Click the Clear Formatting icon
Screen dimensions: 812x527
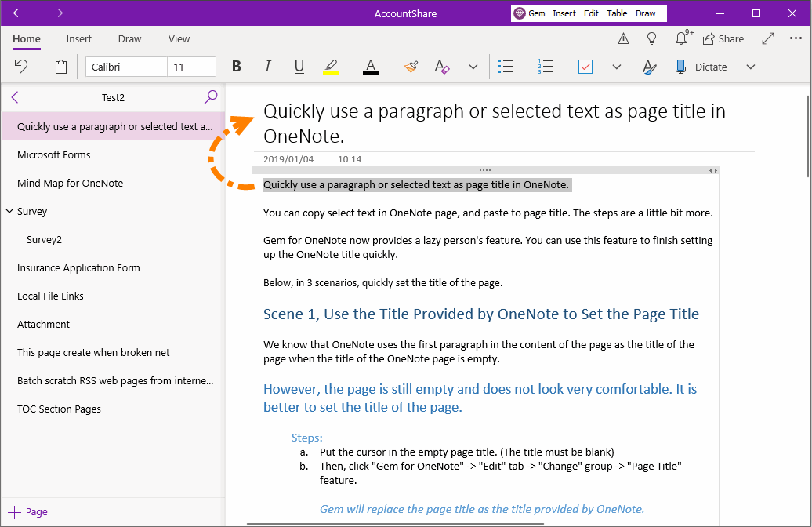(442, 67)
